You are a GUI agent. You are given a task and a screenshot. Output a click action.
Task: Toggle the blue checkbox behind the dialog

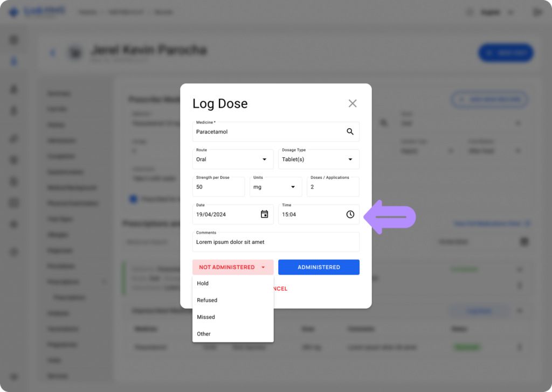tap(133, 199)
